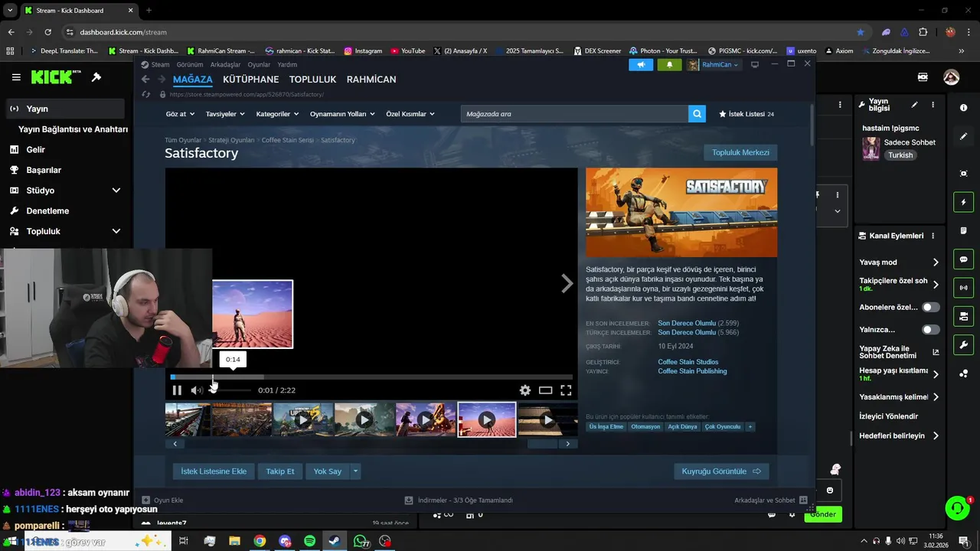
Task: Go back in Steam browser
Action: point(145,80)
